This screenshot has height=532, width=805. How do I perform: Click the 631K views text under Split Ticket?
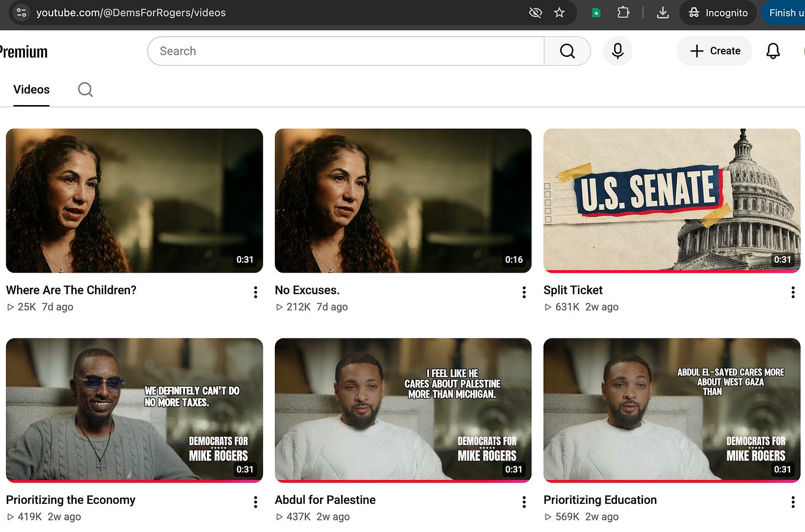(x=567, y=307)
